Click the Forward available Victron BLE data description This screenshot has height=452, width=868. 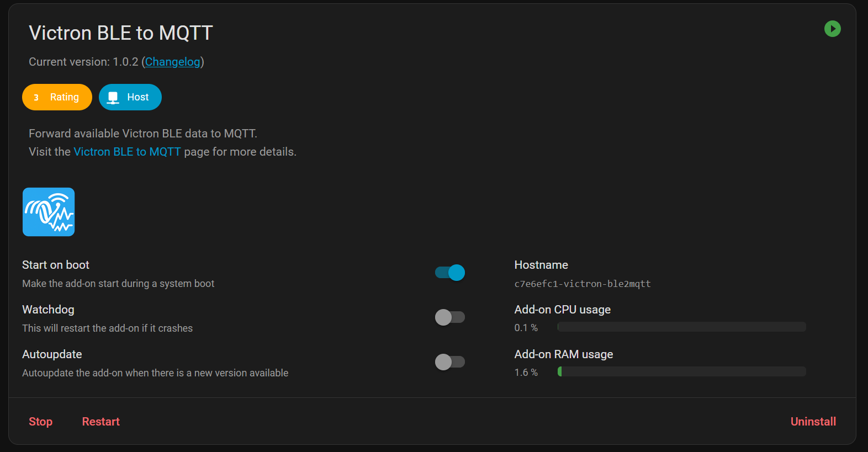point(143,134)
